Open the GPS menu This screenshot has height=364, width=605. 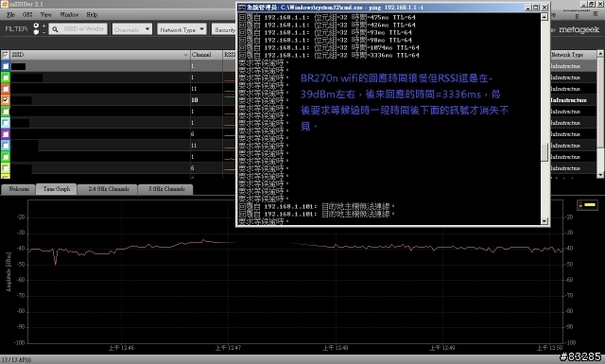[x=27, y=15]
